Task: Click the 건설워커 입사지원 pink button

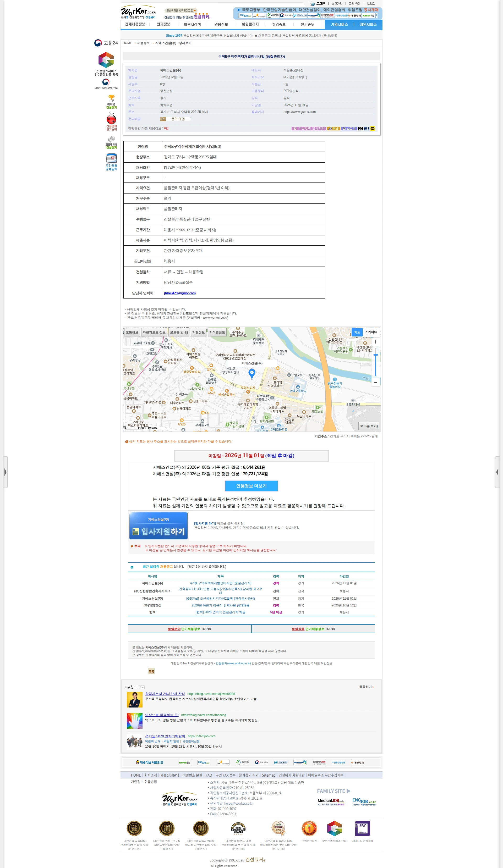Action: pos(308,129)
